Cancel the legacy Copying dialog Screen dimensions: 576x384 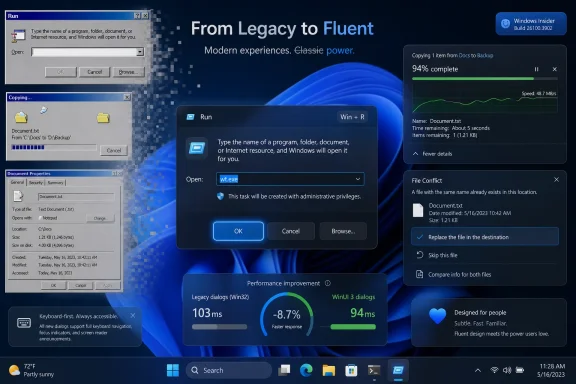tap(114, 150)
